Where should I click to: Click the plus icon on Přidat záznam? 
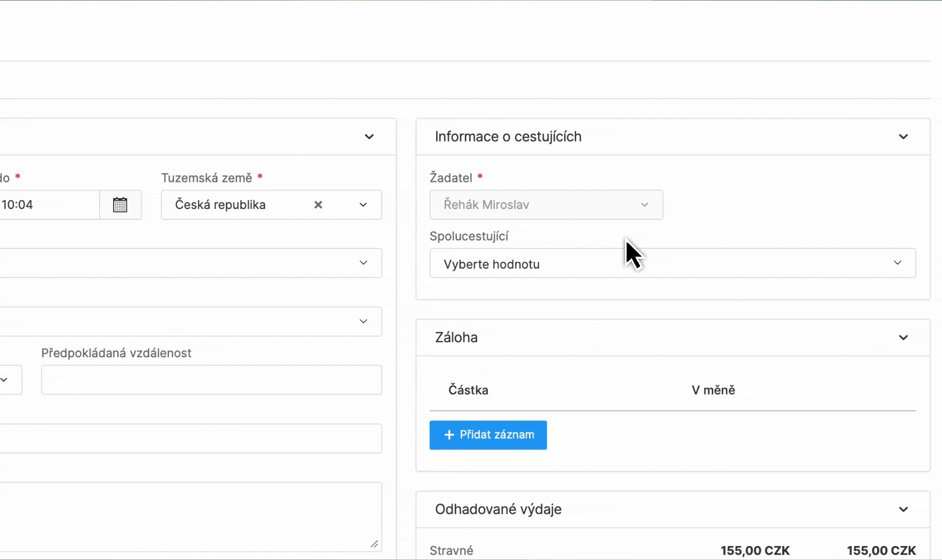click(x=448, y=435)
